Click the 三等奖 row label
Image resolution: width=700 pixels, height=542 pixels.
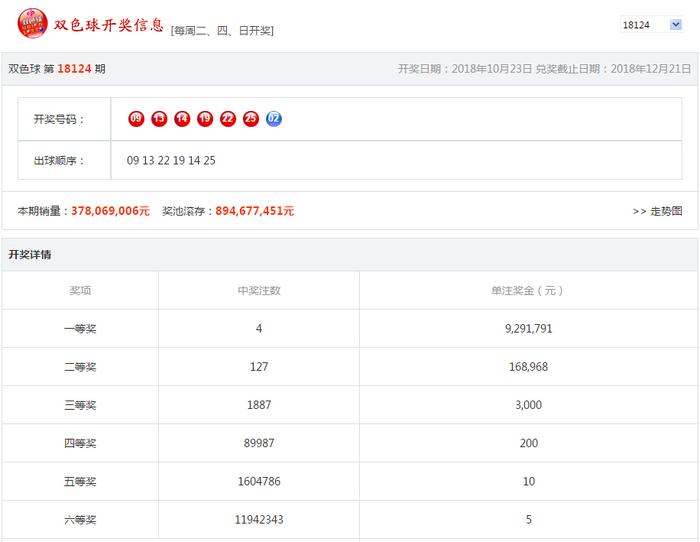pos(80,405)
